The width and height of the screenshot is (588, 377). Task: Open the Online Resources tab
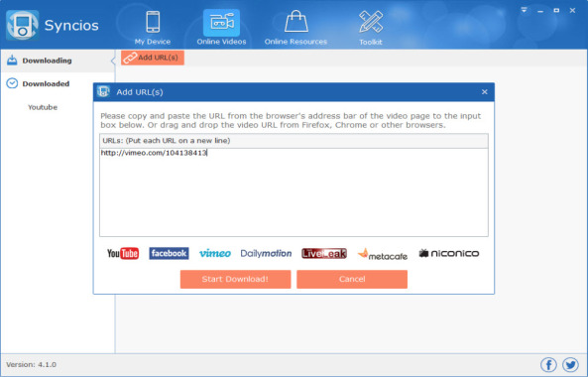pyautogui.click(x=295, y=28)
